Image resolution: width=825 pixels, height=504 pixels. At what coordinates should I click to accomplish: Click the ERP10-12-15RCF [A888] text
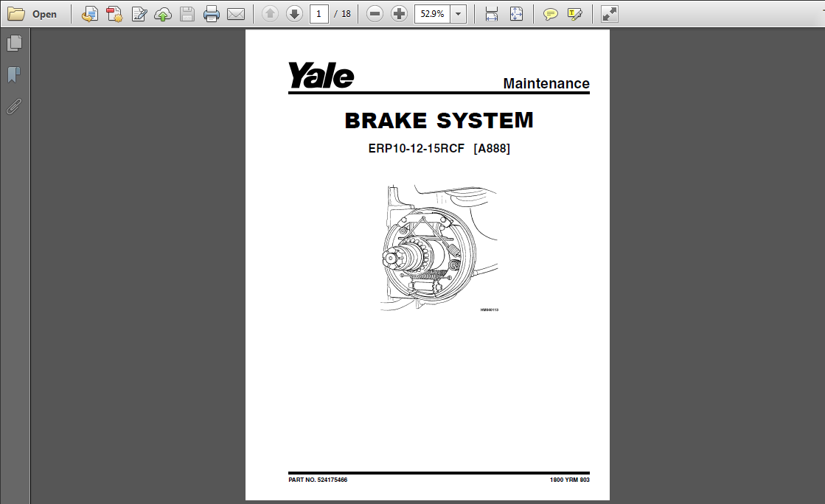tap(439, 148)
